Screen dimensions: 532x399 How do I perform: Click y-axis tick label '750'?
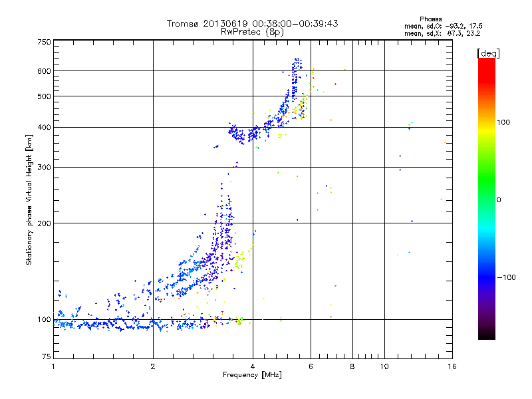[x=44, y=42]
